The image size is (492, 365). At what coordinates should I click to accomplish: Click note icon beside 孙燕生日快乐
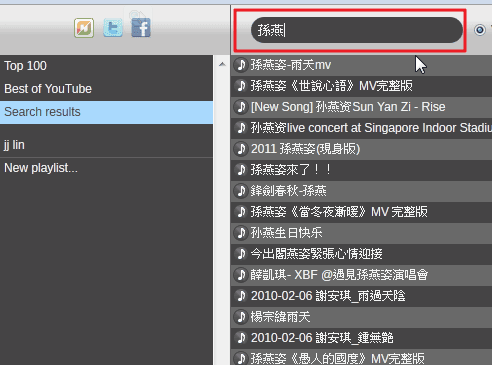click(x=241, y=233)
